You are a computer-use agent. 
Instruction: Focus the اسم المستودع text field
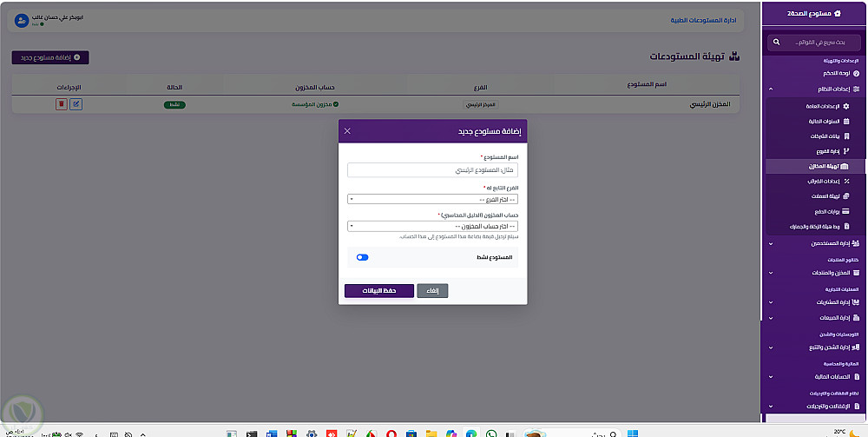(x=432, y=170)
